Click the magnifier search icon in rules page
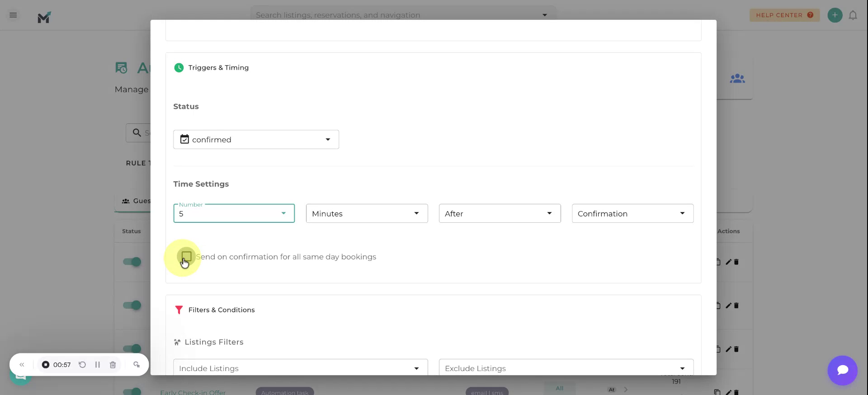Image resolution: width=868 pixels, height=395 pixels. pos(137,132)
